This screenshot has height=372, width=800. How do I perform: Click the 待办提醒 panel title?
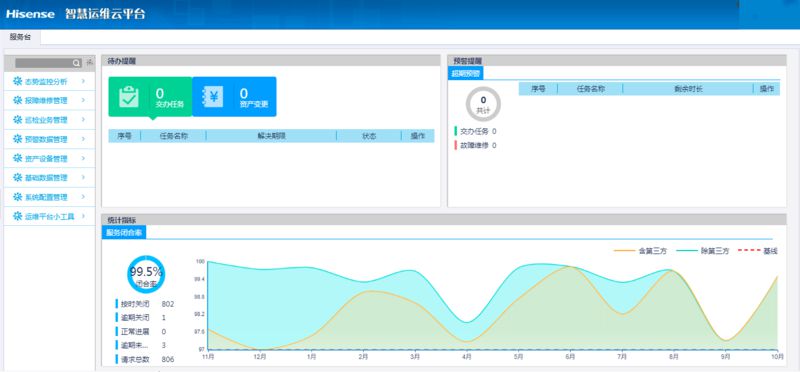(121, 61)
